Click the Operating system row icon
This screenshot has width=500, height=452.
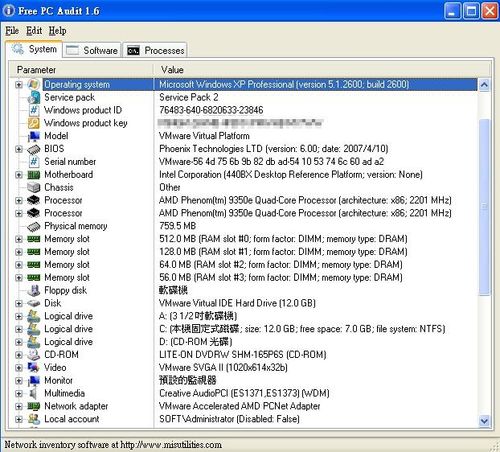coord(33,84)
